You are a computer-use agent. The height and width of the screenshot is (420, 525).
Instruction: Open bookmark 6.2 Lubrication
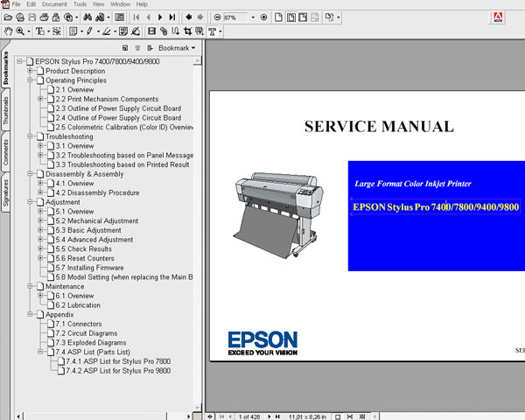[x=78, y=305]
